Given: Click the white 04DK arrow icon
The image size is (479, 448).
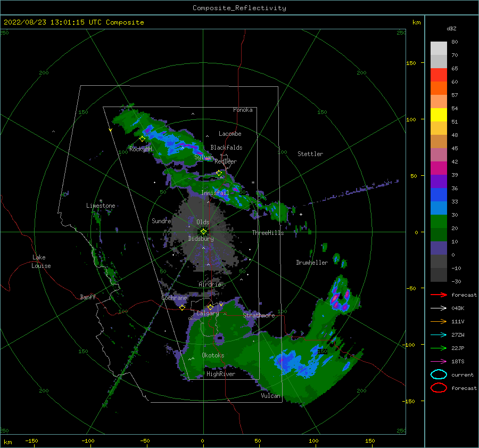Looking at the screenshot, I should coord(439,308).
